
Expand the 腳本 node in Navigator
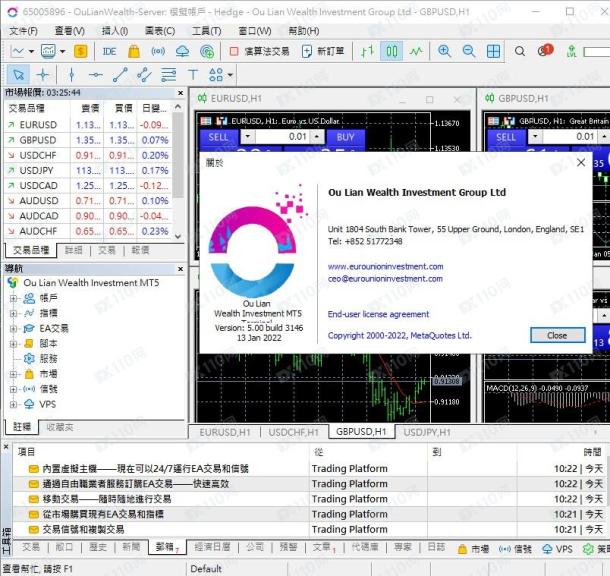pos(13,344)
